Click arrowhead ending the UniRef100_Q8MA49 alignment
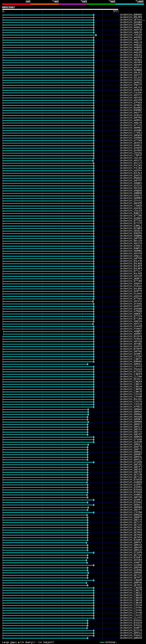146x644 pixels. click(x=88, y=410)
